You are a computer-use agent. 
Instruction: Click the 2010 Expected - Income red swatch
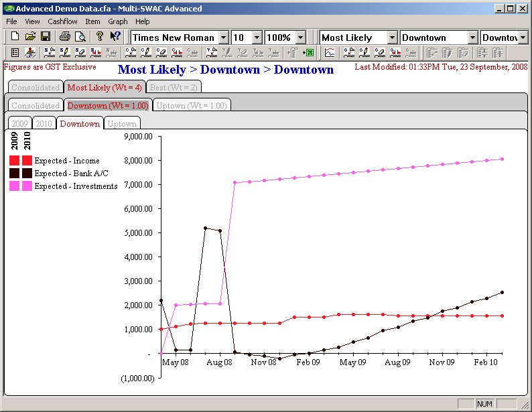[x=27, y=161]
